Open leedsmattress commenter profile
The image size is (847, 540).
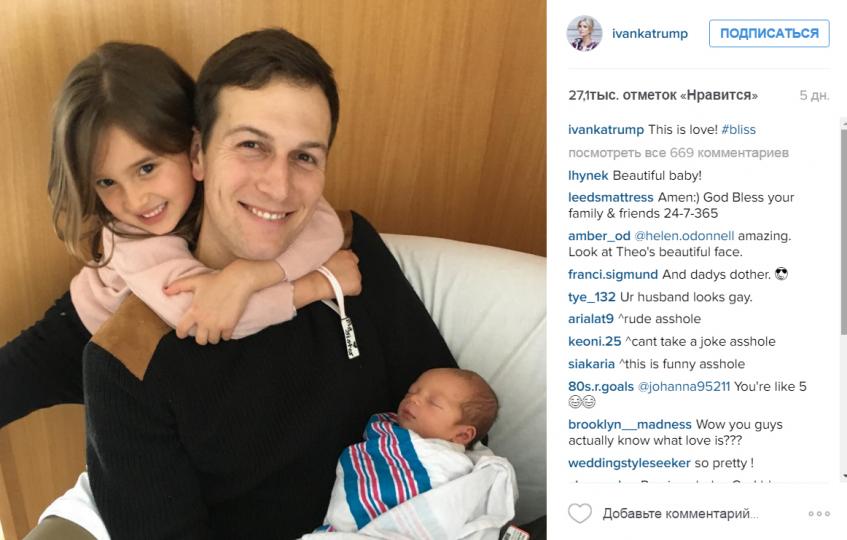click(x=611, y=198)
